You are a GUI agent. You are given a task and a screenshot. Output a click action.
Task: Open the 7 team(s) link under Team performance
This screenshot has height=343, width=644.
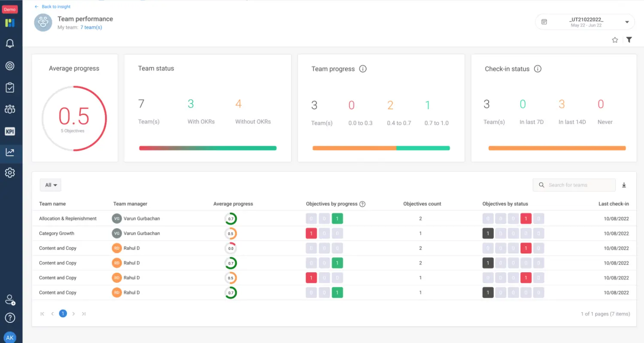coord(90,27)
